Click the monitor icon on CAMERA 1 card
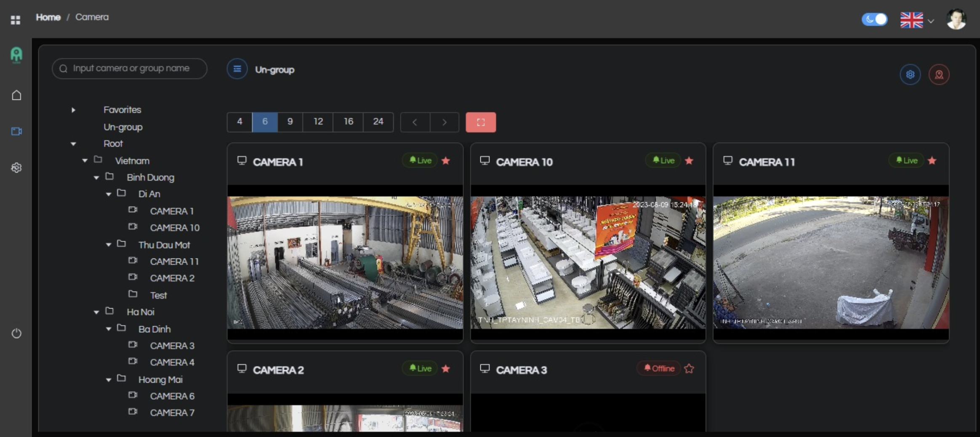980x437 pixels. coord(242,161)
